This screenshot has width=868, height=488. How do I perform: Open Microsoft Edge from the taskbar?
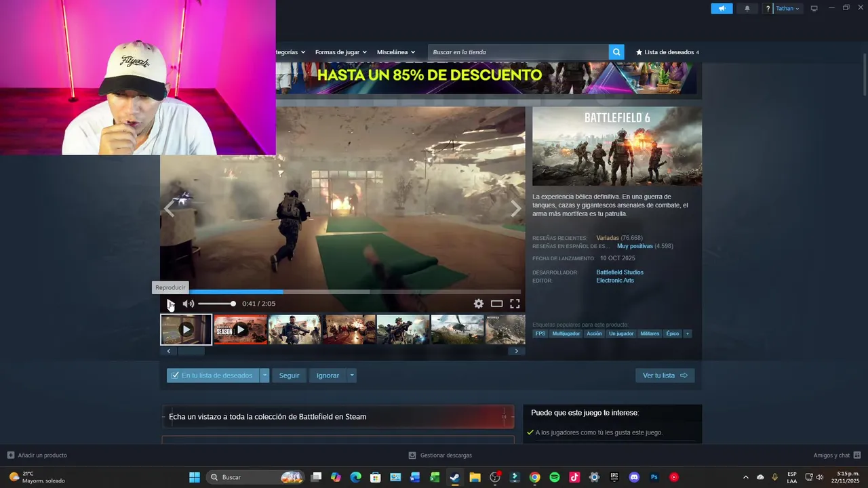point(355,477)
